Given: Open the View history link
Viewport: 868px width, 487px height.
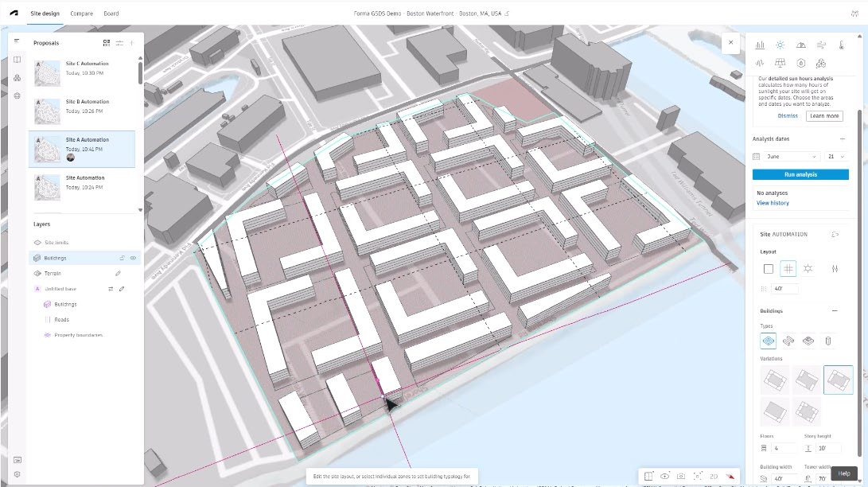Looking at the screenshot, I should pos(773,203).
